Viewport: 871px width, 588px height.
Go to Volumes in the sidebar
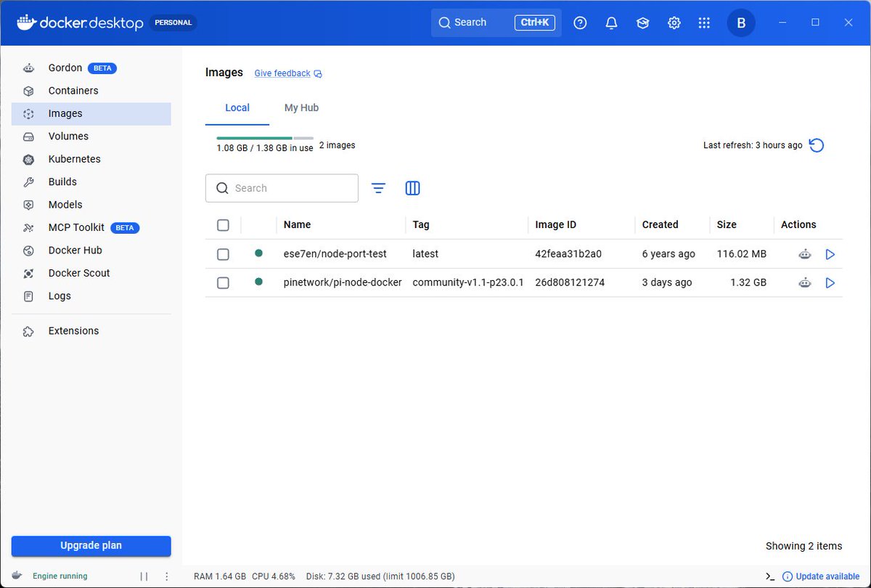91,136
